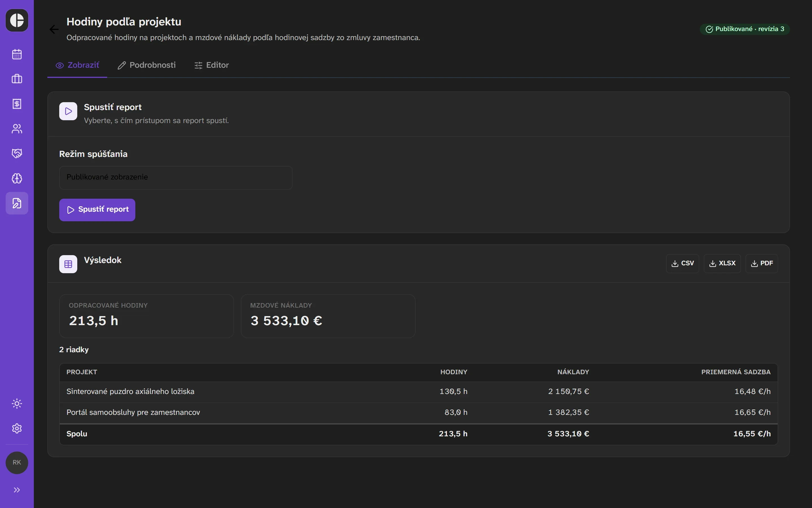Click the MZDOVÉ NÁKLADY summary card
Image resolution: width=812 pixels, height=508 pixels.
(328, 316)
